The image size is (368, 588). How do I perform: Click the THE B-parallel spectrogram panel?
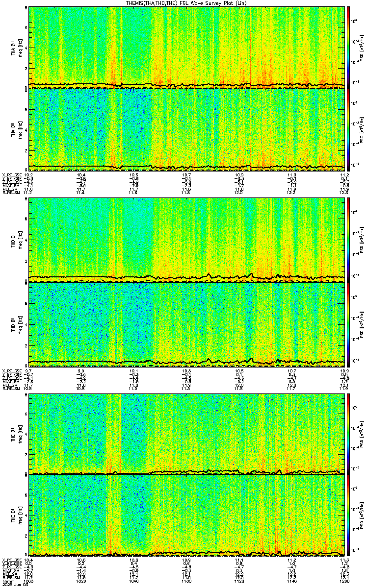click(x=187, y=515)
